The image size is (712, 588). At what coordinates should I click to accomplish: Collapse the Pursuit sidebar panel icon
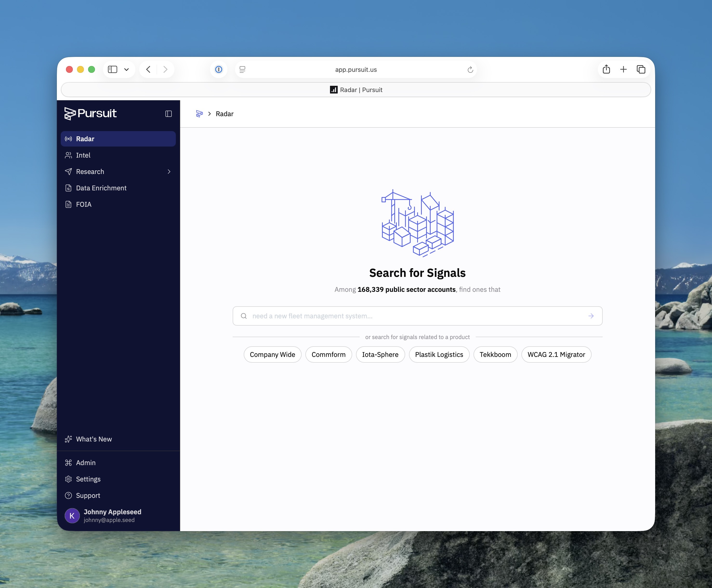[x=168, y=114]
